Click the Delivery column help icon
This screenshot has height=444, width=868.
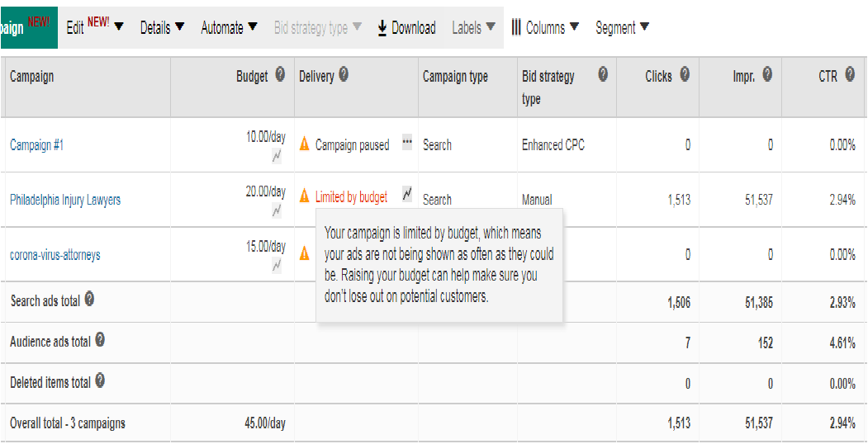(x=344, y=74)
